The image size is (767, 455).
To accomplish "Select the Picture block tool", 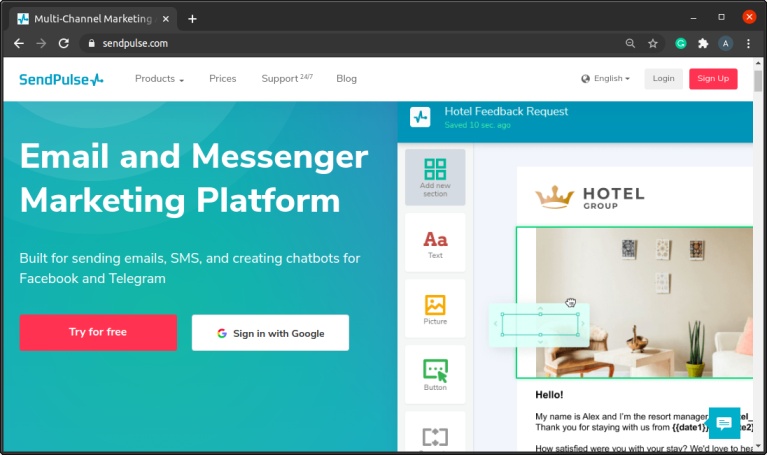I will (435, 309).
